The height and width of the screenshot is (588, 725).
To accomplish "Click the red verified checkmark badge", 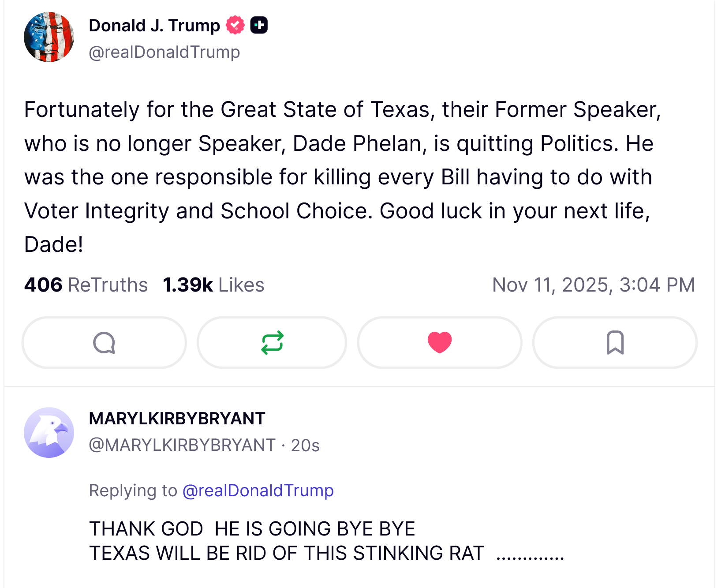I will click(235, 25).
